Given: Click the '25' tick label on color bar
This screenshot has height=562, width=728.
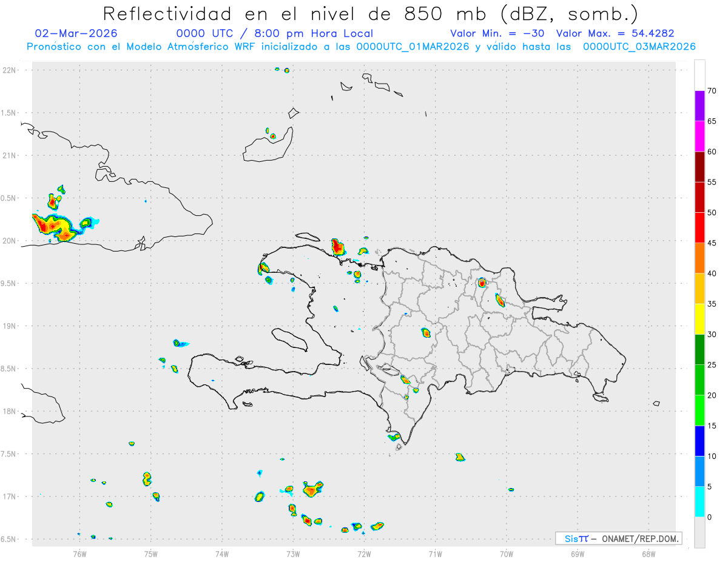Looking at the screenshot, I should click(x=712, y=365).
